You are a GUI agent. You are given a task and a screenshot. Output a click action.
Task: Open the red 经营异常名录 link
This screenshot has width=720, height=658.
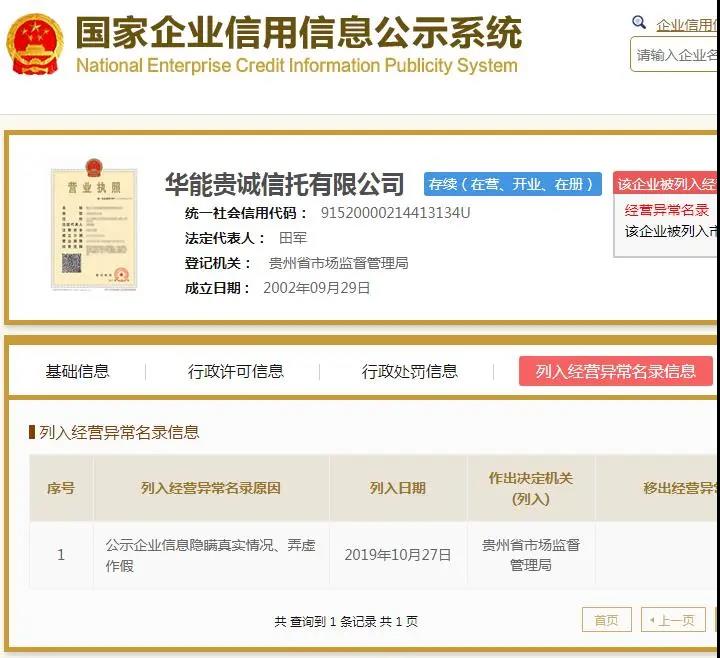[x=667, y=210]
